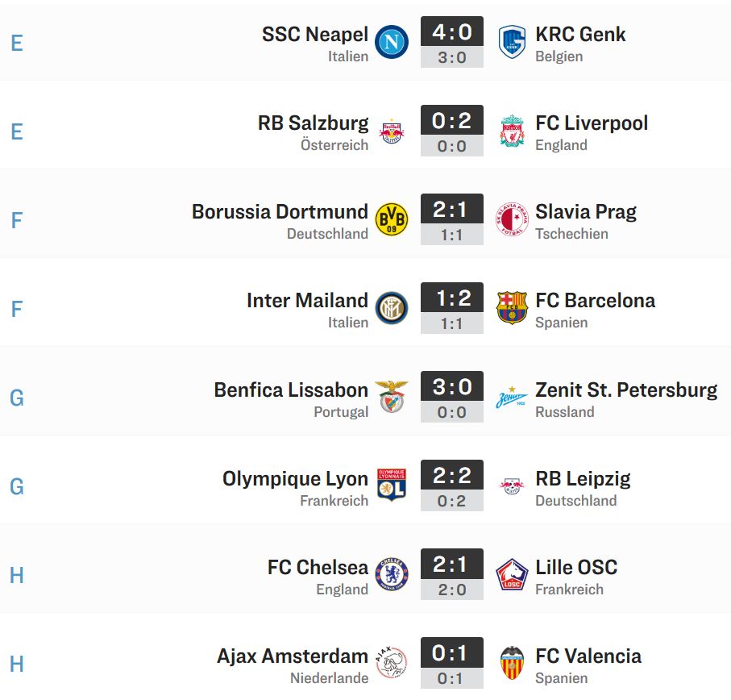Image resolution: width=731 pixels, height=700 pixels.
Task: Click group H label beside FC Chelsea
Action: pos(17,575)
